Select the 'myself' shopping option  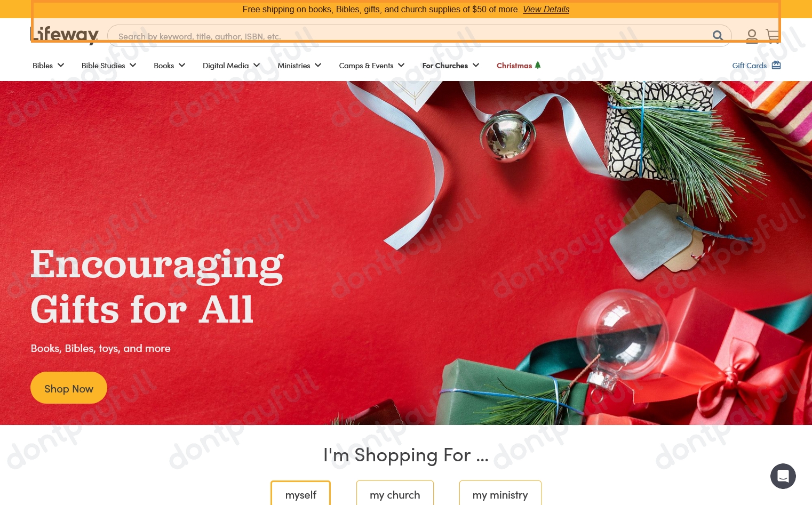(x=300, y=494)
